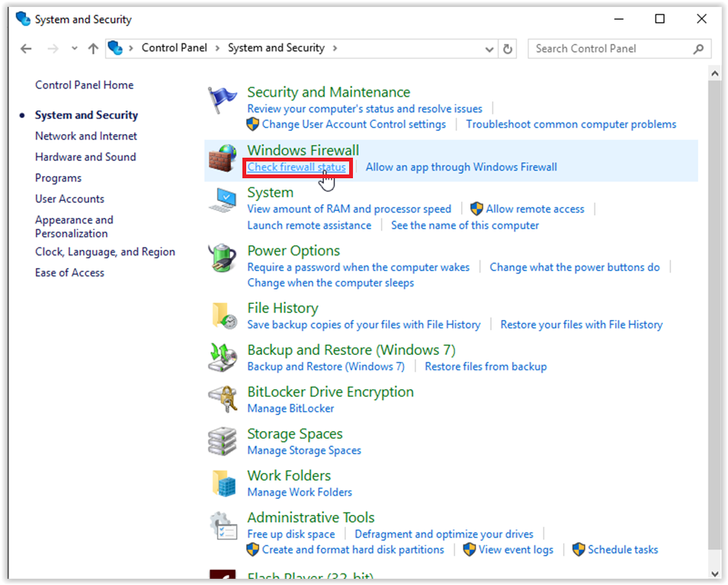Click the Search Control Panel field
The height and width of the screenshot is (585, 728).
coord(619,49)
